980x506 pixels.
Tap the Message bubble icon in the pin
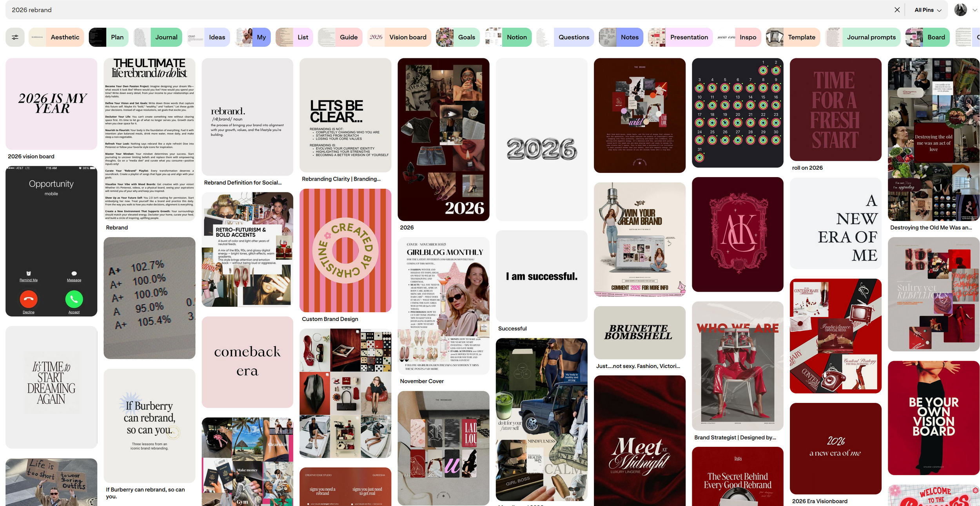74,274
